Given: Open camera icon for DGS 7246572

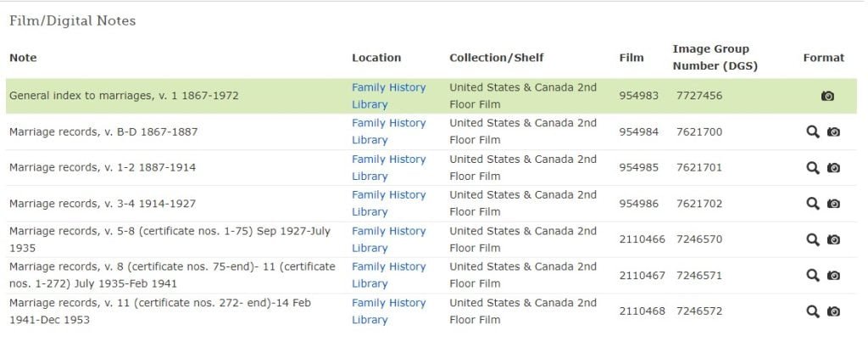Looking at the screenshot, I should (x=833, y=311).
